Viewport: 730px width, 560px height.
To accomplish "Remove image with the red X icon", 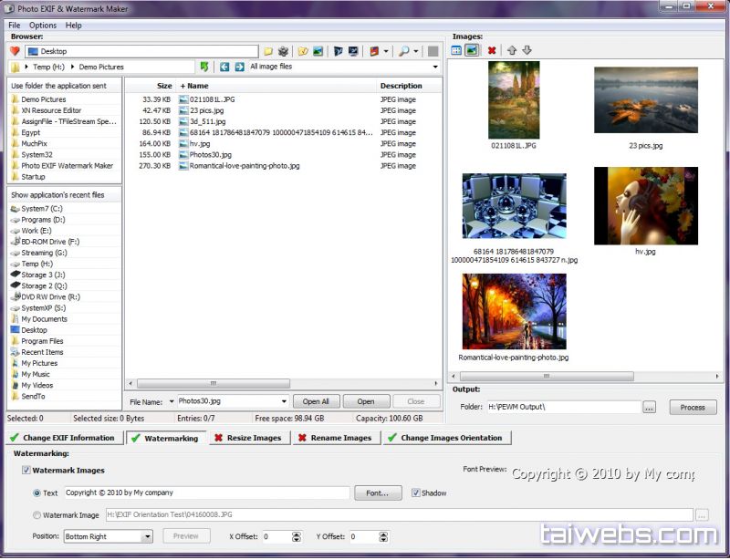I will tap(492, 50).
